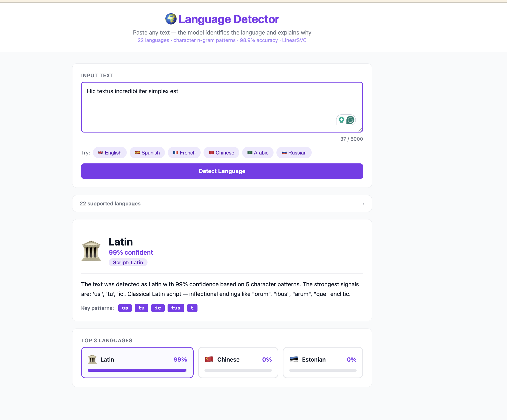Try the English sample text

point(110,153)
